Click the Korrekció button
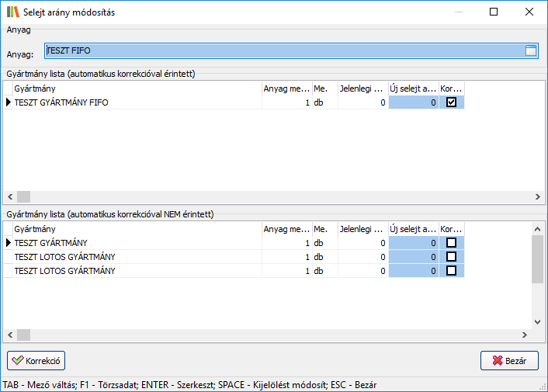 click(36, 361)
